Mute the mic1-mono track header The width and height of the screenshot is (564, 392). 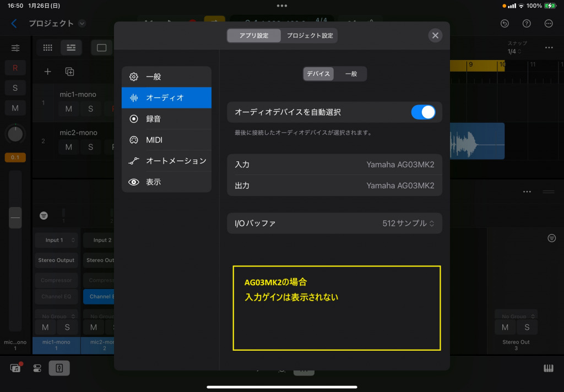68,108
